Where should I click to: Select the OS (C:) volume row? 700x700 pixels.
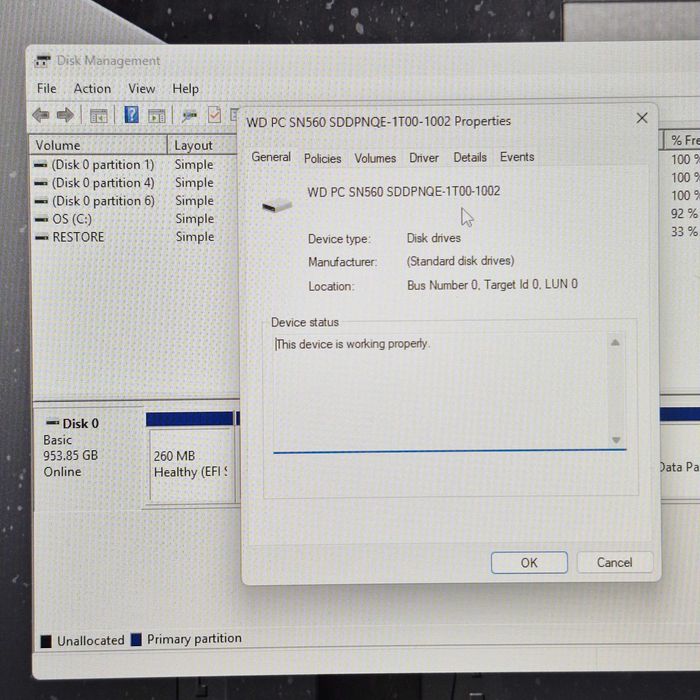64,219
